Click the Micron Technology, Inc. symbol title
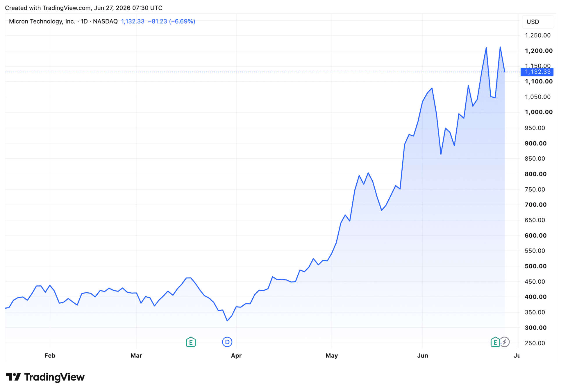Image resolution: width=561 pixels, height=392 pixels. point(42,21)
